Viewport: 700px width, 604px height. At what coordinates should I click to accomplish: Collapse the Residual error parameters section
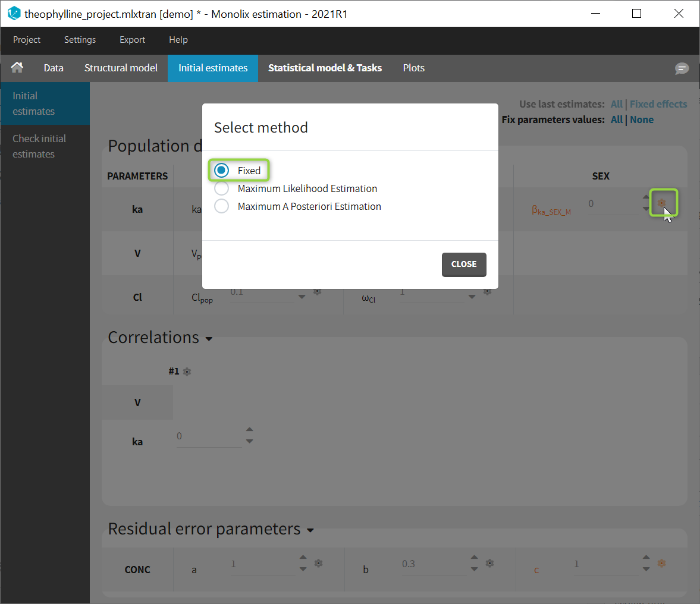pos(310,530)
